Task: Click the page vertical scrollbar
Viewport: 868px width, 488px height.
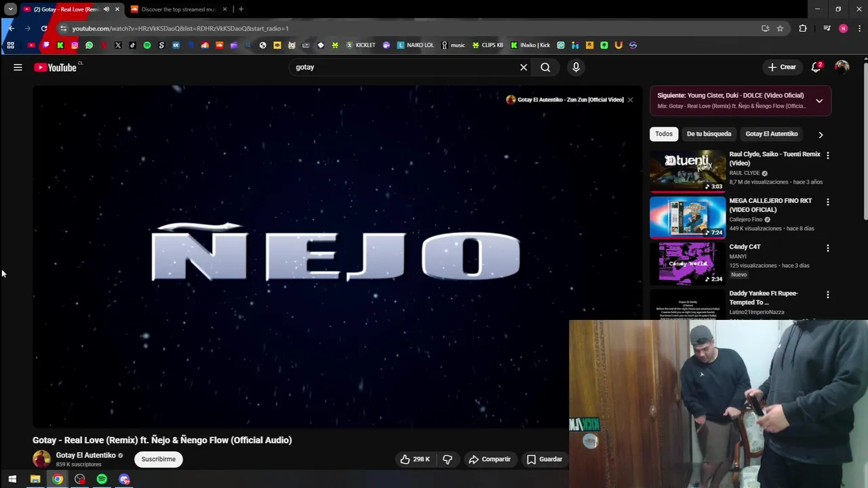Action: [x=865, y=142]
